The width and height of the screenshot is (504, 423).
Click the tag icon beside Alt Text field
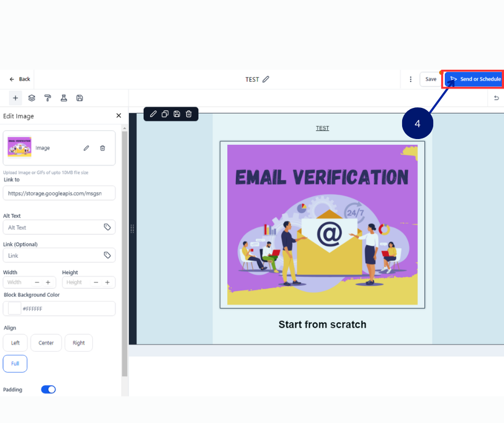(108, 227)
